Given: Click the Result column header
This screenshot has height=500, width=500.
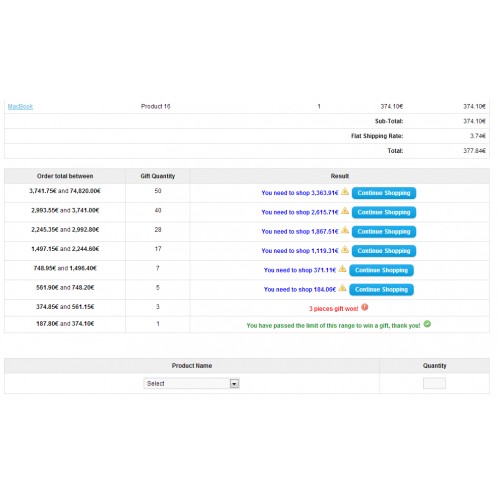Looking at the screenshot, I should 340,176.
